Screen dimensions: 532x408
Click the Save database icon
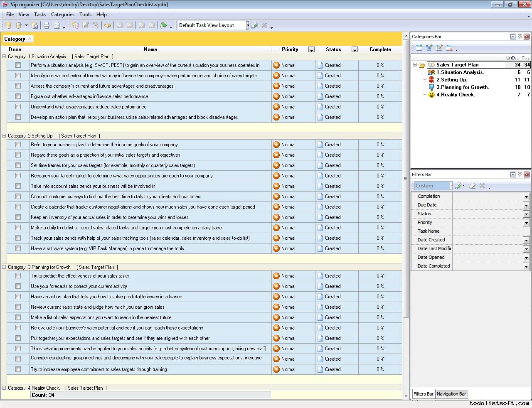[35, 26]
